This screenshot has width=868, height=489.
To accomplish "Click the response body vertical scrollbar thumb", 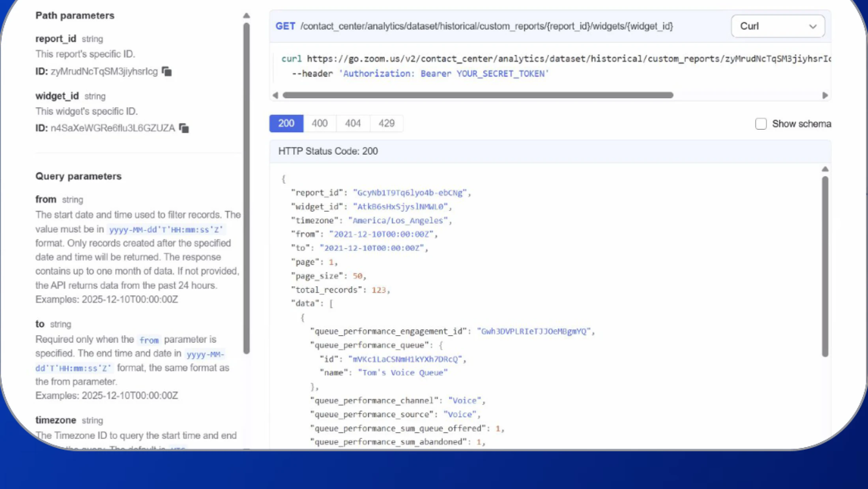I will [825, 267].
